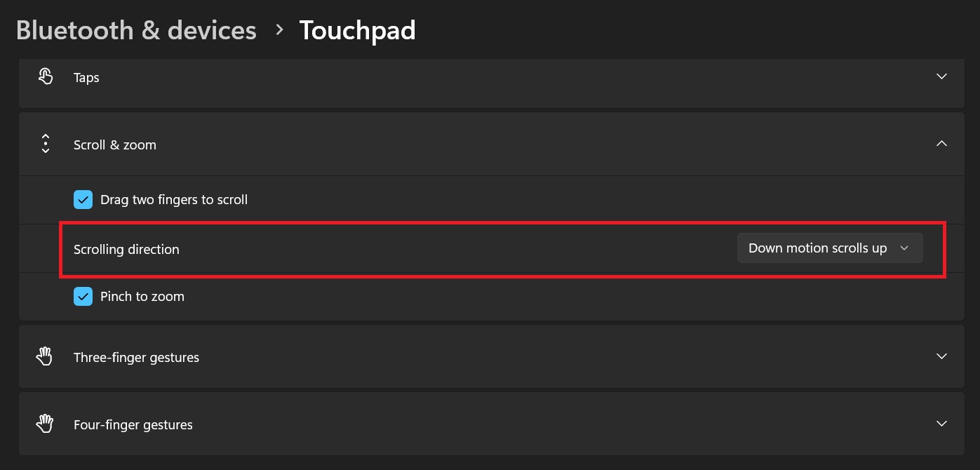Click the Scroll & zoom arrows icon
980x470 pixels.
point(46,144)
